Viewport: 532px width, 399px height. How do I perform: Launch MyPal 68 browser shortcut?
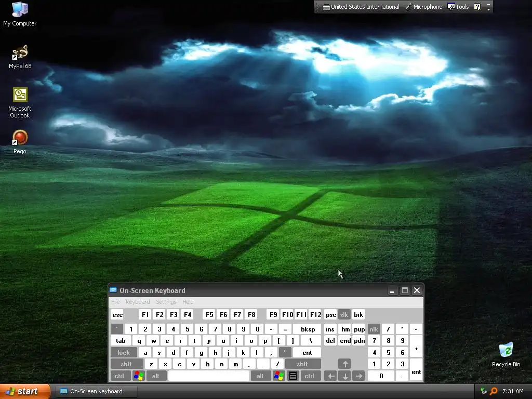click(x=20, y=57)
